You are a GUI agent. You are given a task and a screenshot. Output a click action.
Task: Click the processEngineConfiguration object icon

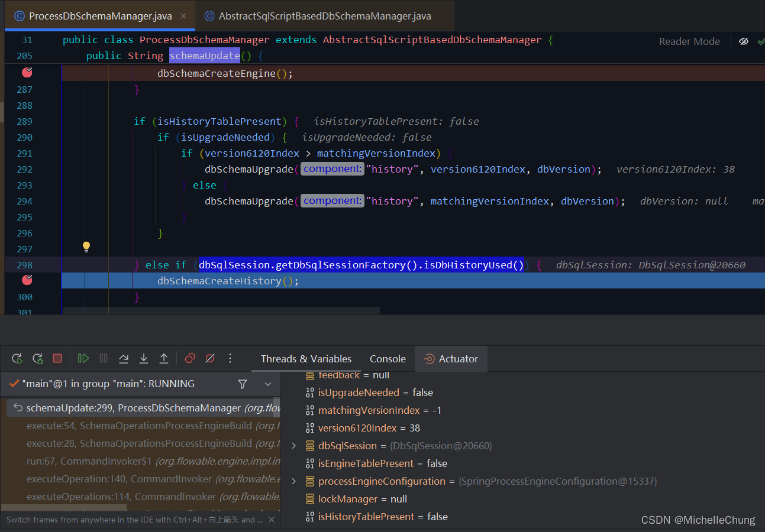click(x=309, y=481)
